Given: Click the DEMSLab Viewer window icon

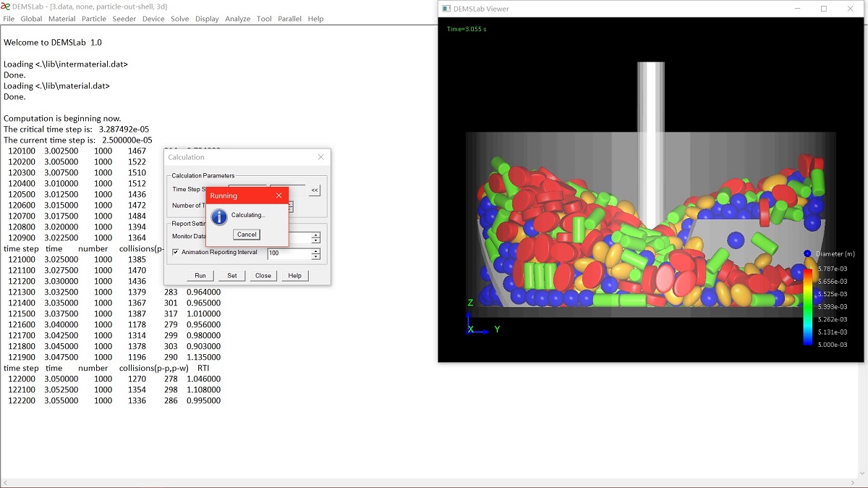Looking at the screenshot, I should [446, 9].
